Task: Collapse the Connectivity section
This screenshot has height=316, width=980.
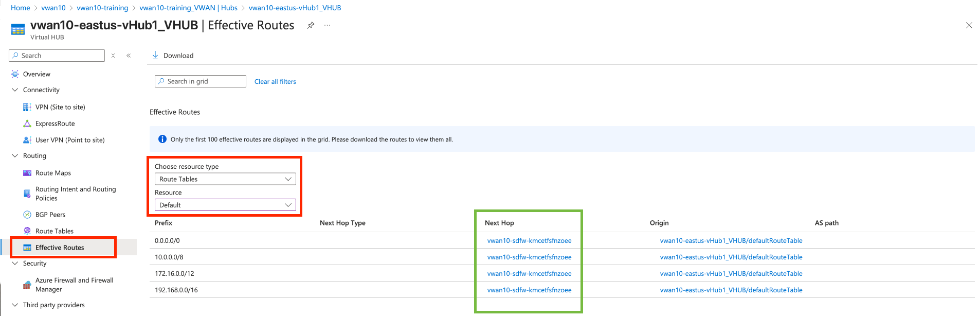Action: (x=15, y=90)
